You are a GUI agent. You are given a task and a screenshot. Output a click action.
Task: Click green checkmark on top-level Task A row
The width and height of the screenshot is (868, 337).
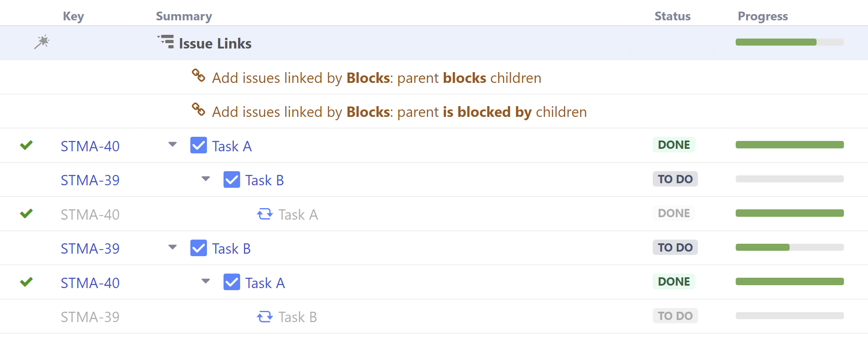click(x=26, y=145)
